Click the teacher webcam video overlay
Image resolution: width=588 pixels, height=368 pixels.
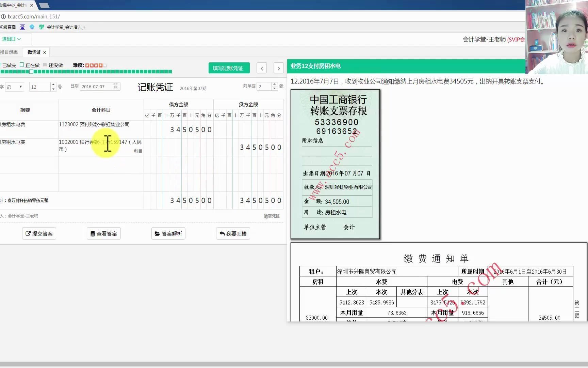coord(557,37)
